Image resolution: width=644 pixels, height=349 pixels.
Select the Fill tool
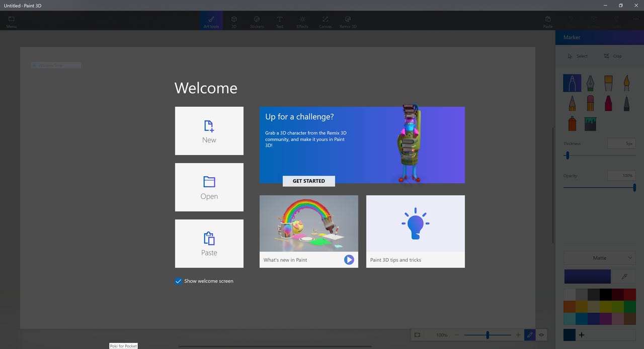point(590,124)
